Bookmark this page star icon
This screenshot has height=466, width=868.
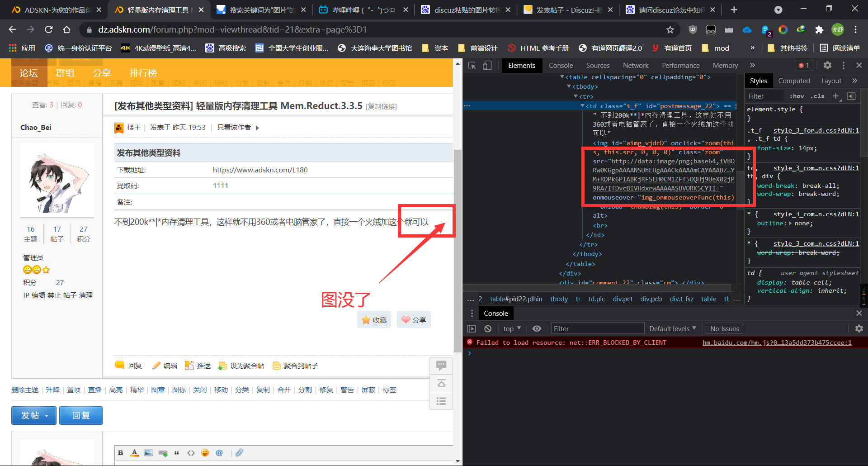point(670,29)
